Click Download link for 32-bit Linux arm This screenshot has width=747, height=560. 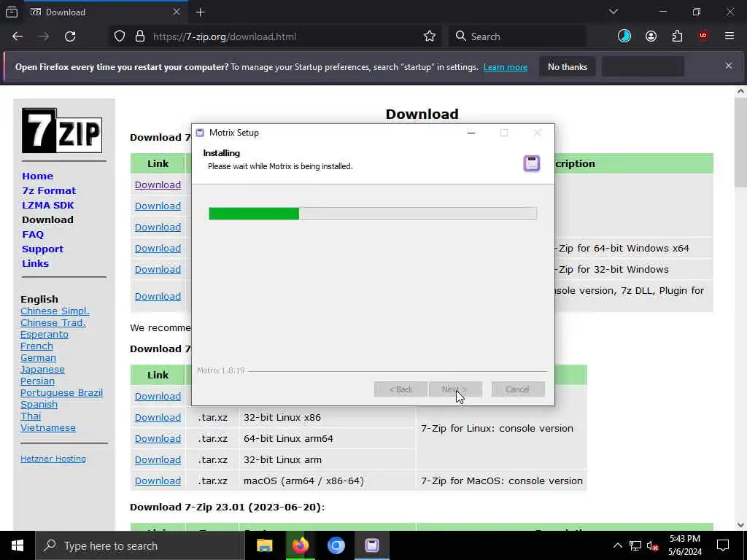coord(158,460)
